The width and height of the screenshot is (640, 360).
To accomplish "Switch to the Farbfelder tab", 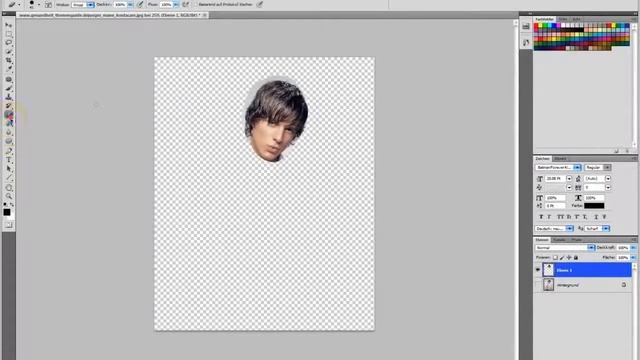I will pos(544,19).
